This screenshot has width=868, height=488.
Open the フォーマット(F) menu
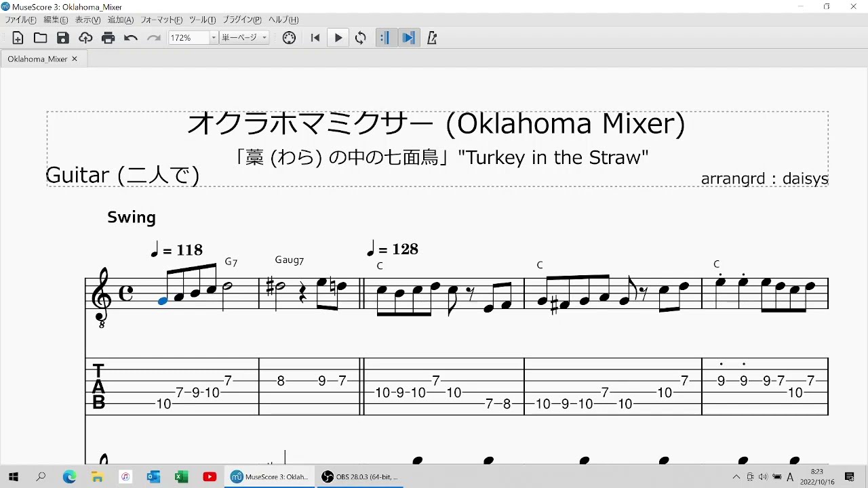(161, 20)
